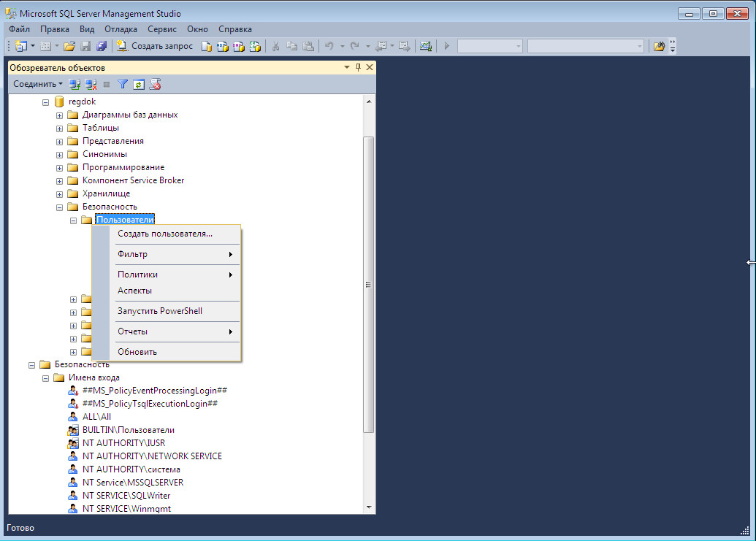Viewport: 756px width, 541px height.
Task: Click the MDX query icon
Action: pos(222,46)
